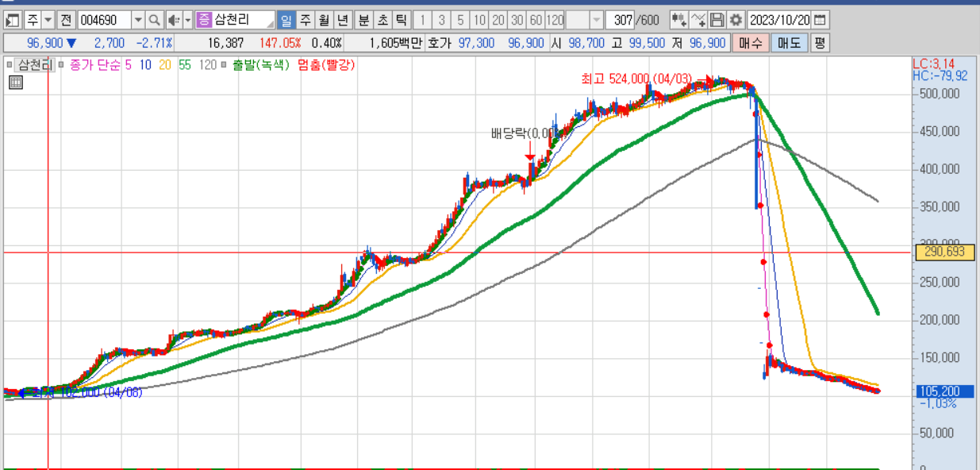Click the add candle chart icon
Image resolution: width=980 pixels, height=470 pixels.
(679, 20)
